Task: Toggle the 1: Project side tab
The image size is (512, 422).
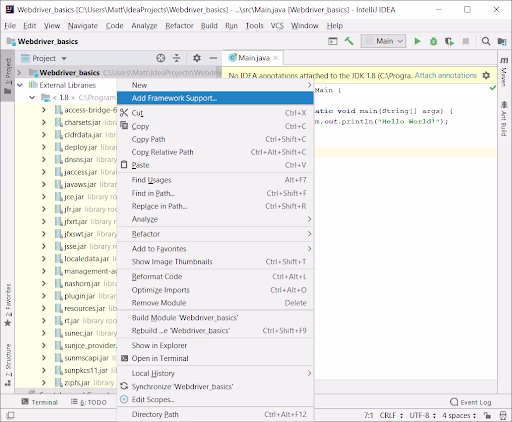Action: [x=8, y=76]
